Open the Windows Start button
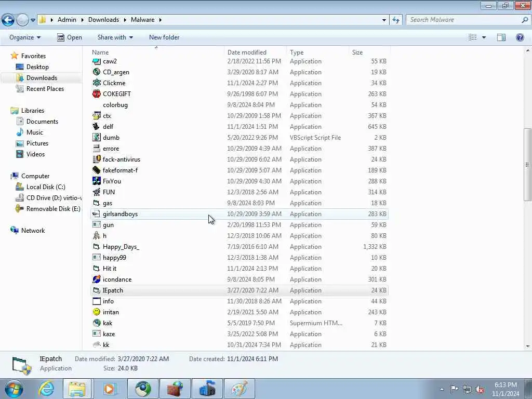 (x=14, y=389)
